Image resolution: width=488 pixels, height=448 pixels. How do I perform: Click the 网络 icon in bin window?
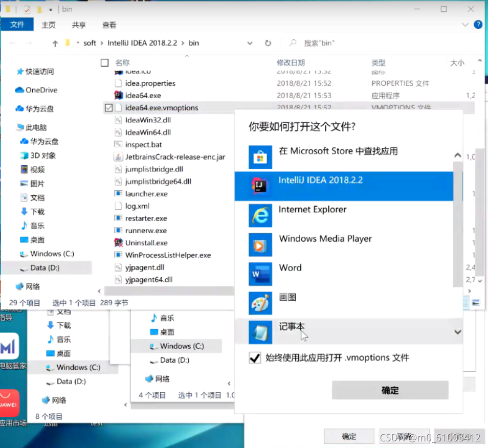pos(19,286)
